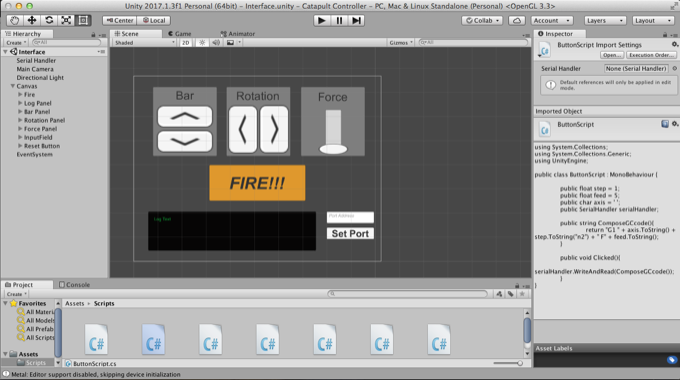This screenshot has height=380, width=680.
Task: Open the Imported Object help book icon
Action: tap(665, 124)
